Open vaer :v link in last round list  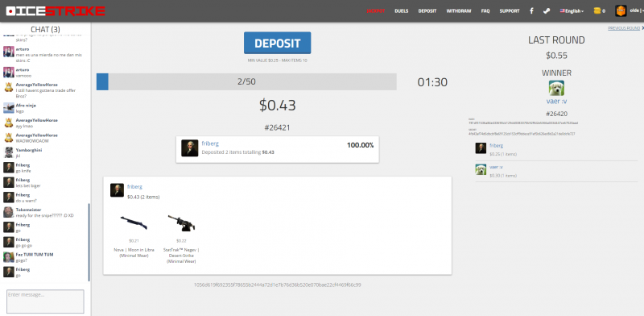click(x=496, y=167)
